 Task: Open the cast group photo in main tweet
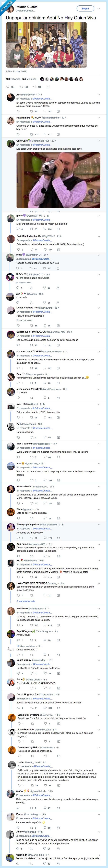[46, 45]
